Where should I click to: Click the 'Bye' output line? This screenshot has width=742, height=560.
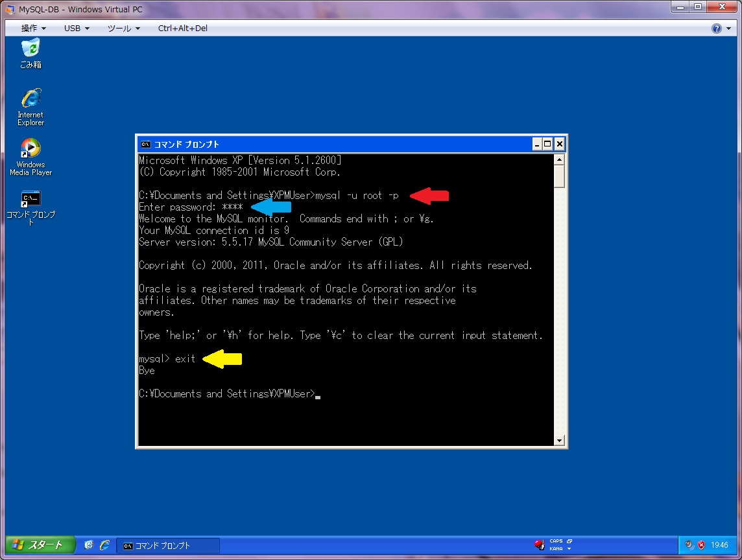click(147, 370)
